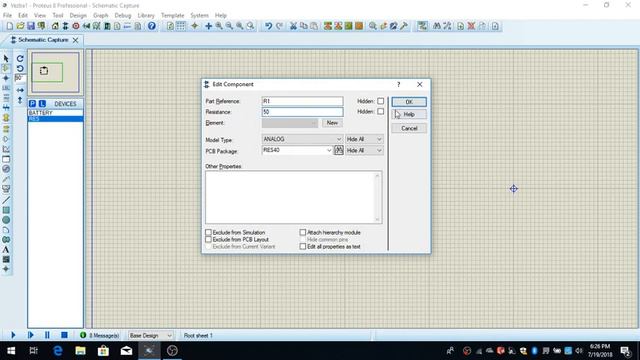Image resolution: width=640 pixels, height=360 pixels.
Task: Toggle the grid display icon
Action: [x=181, y=26]
